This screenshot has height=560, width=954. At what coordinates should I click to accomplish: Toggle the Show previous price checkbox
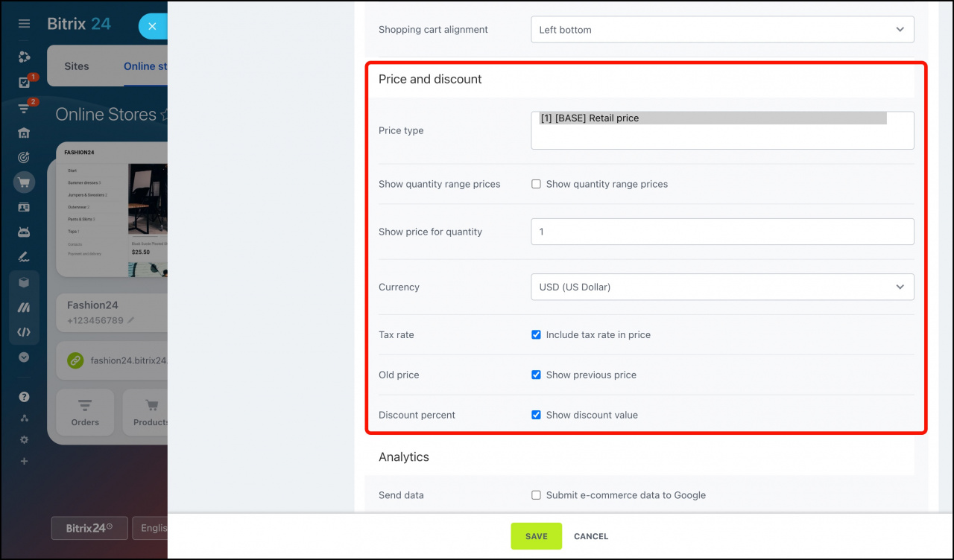tap(536, 375)
